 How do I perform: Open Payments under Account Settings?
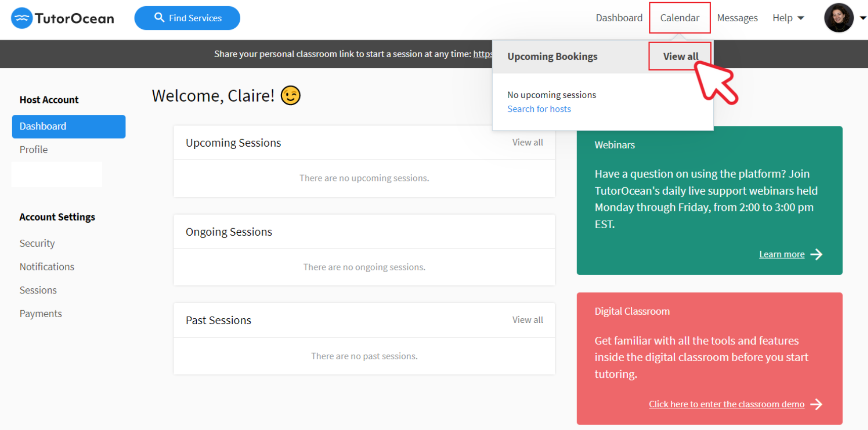coord(40,314)
